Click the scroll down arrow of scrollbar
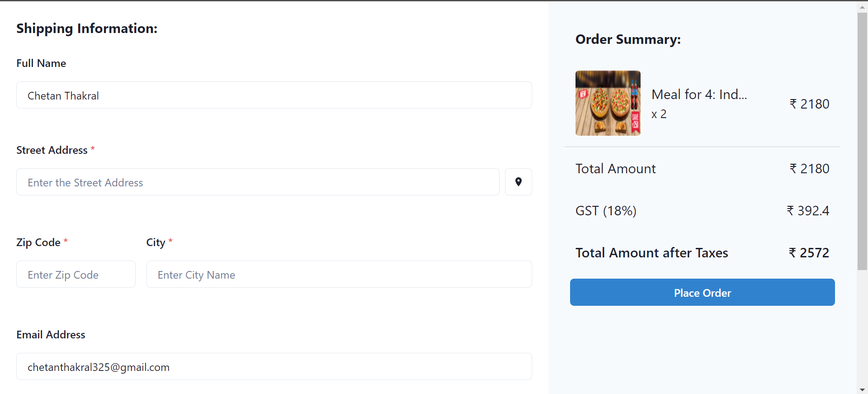 [862, 389]
